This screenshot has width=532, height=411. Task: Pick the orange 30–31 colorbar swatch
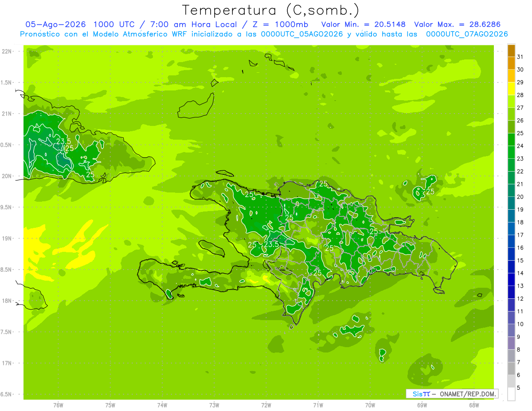click(x=511, y=63)
